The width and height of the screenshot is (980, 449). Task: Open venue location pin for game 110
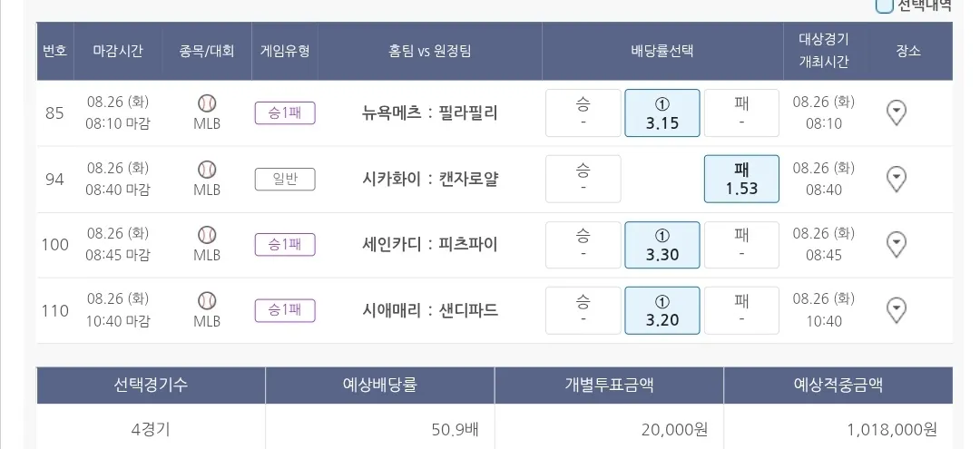(896, 310)
